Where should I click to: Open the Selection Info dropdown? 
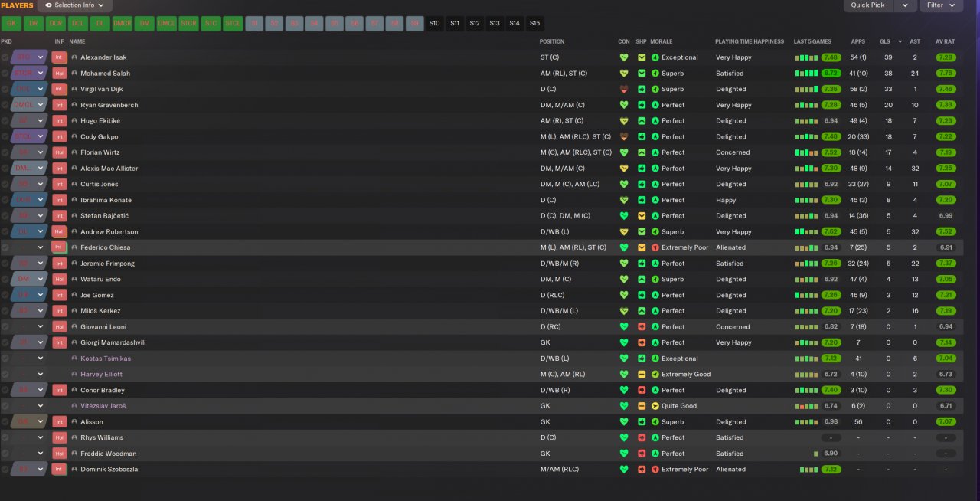pyautogui.click(x=74, y=5)
